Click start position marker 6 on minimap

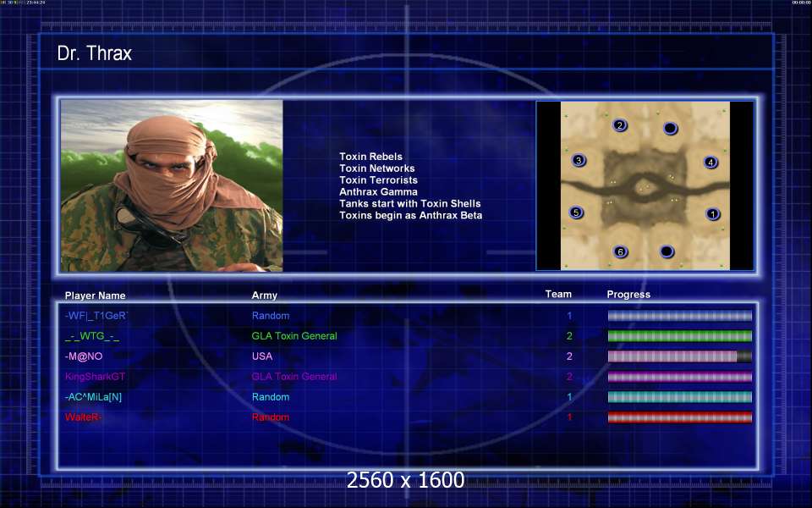pos(620,252)
